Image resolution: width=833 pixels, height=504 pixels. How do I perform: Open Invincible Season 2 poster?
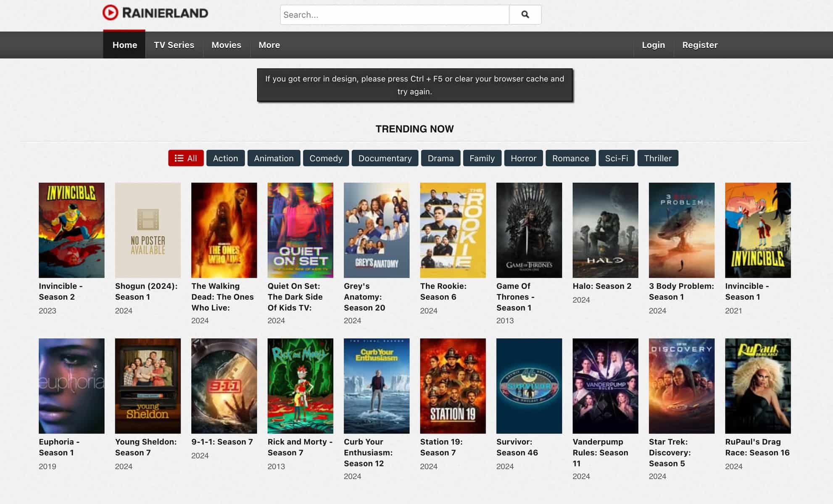[x=71, y=230]
